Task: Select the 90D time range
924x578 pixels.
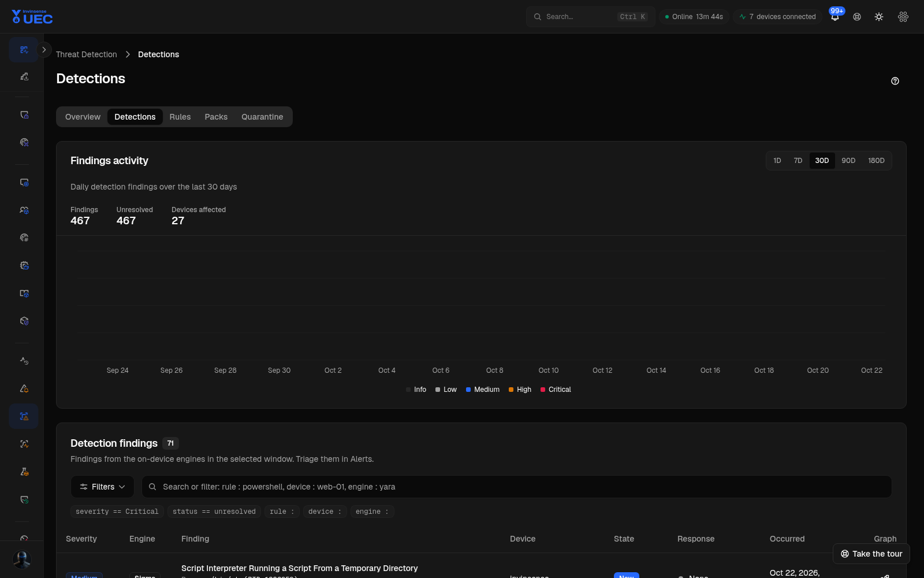Action: point(848,161)
